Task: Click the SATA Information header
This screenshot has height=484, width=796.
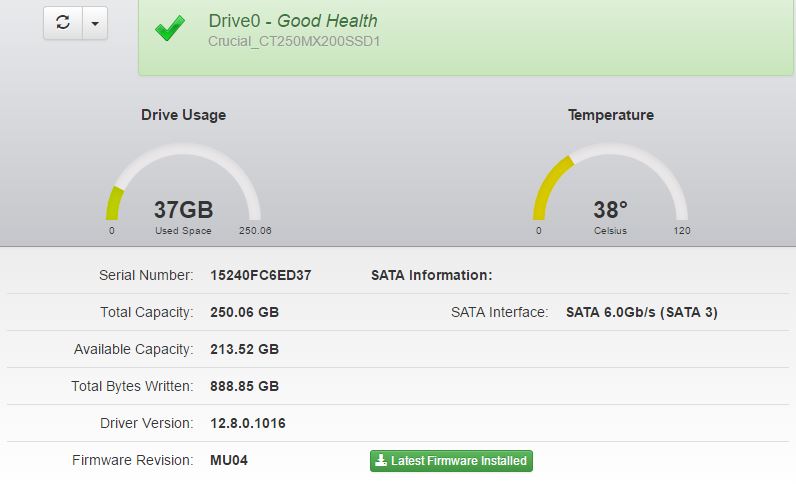Action: coord(431,275)
